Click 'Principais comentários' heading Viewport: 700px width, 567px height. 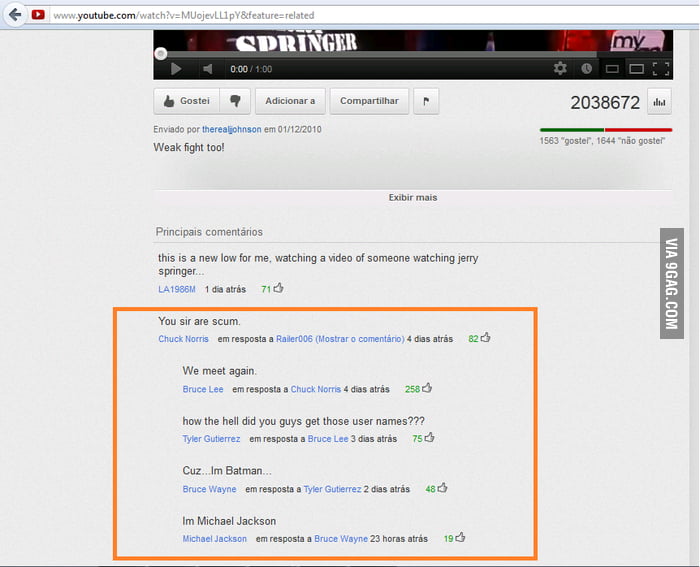coord(209,232)
